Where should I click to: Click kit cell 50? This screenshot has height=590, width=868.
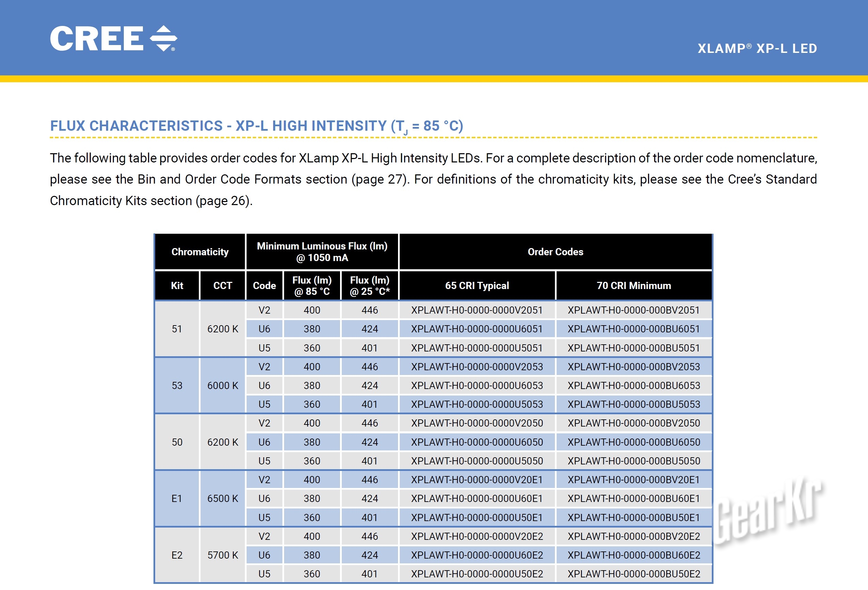click(x=177, y=442)
